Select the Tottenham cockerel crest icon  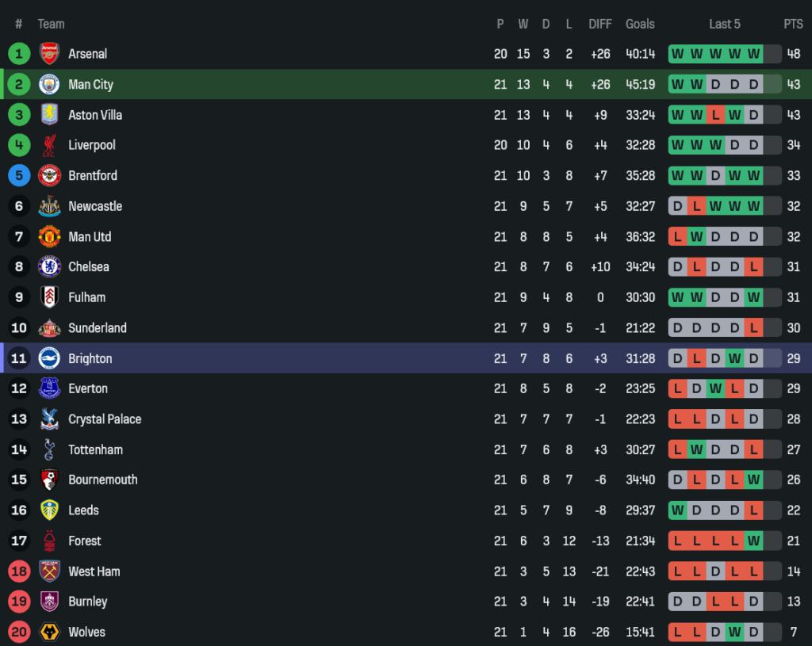click(x=49, y=449)
